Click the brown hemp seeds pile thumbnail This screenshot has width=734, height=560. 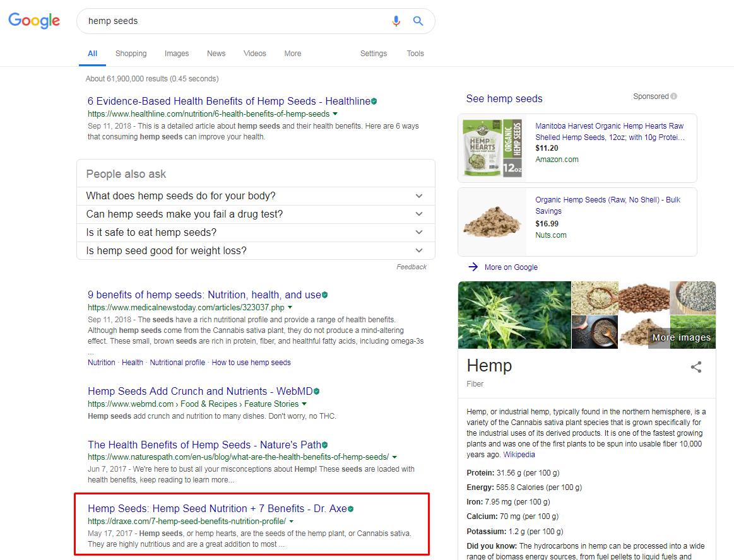pos(644,298)
